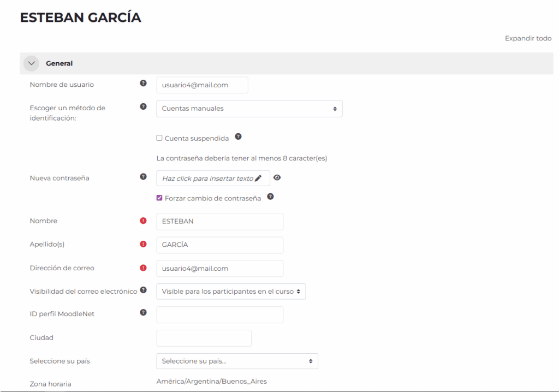Click the Expandir todo link

[x=528, y=38]
